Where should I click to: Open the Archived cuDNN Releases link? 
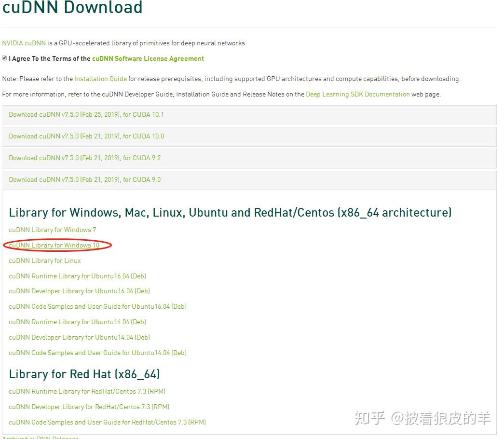[x=41, y=437]
